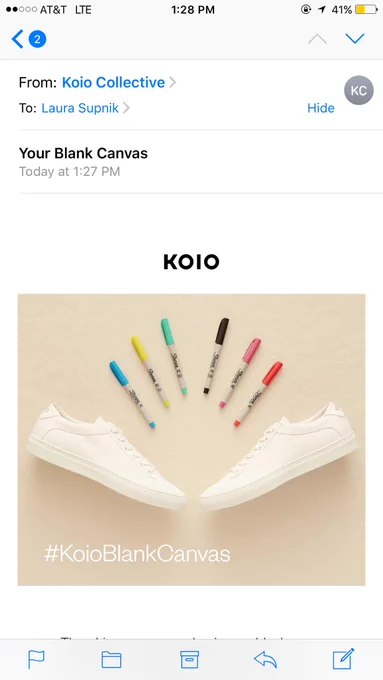Tap the KC contact avatar
The image size is (383, 680).
click(359, 90)
